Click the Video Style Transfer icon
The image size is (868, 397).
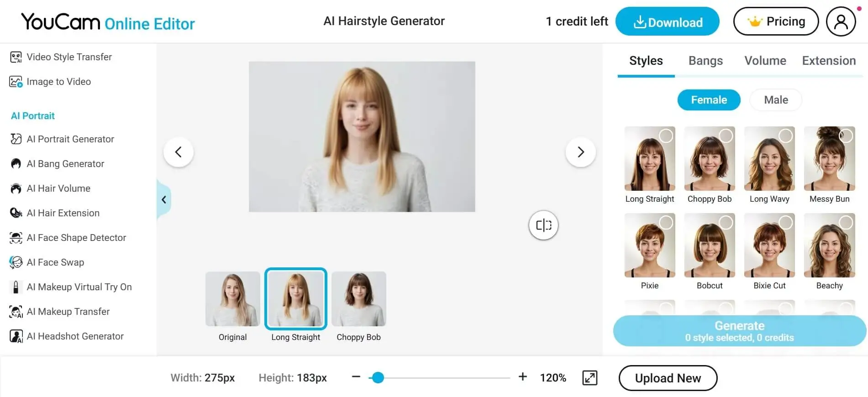click(16, 57)
